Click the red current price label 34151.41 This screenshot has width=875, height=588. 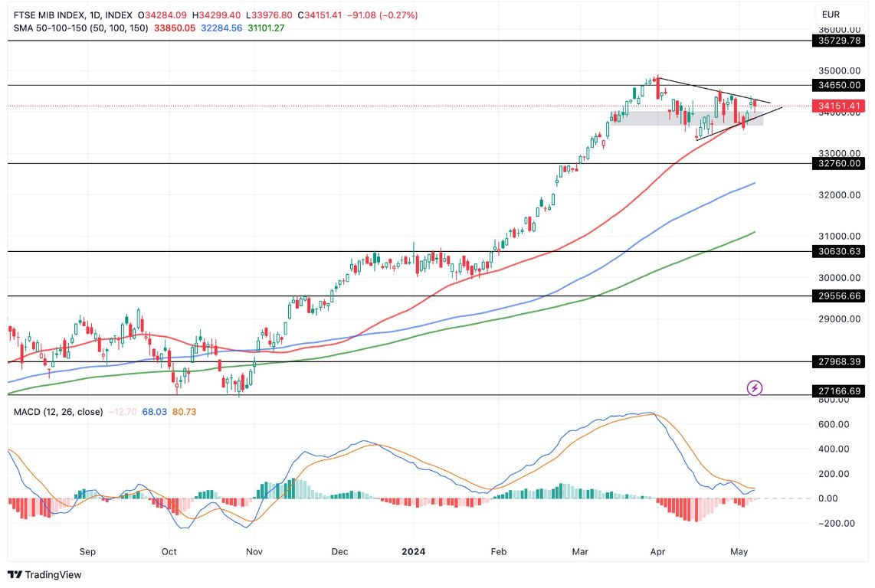click(x=839, y=106)
